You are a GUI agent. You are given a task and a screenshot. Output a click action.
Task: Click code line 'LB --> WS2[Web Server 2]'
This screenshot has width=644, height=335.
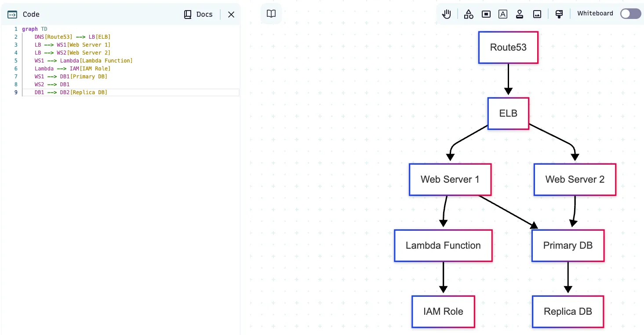pyautogui.click(x=73, y=53)
